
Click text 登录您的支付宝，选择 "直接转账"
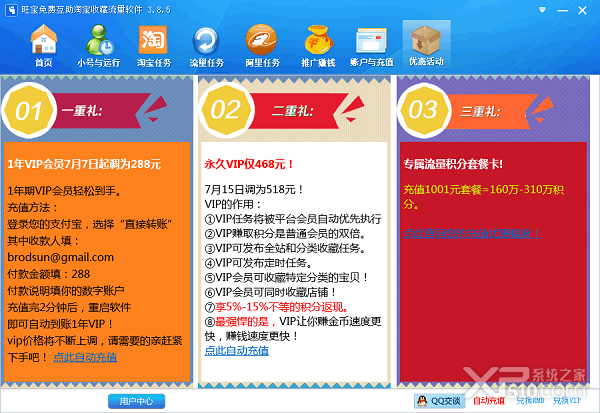click(x=90, y=224)
